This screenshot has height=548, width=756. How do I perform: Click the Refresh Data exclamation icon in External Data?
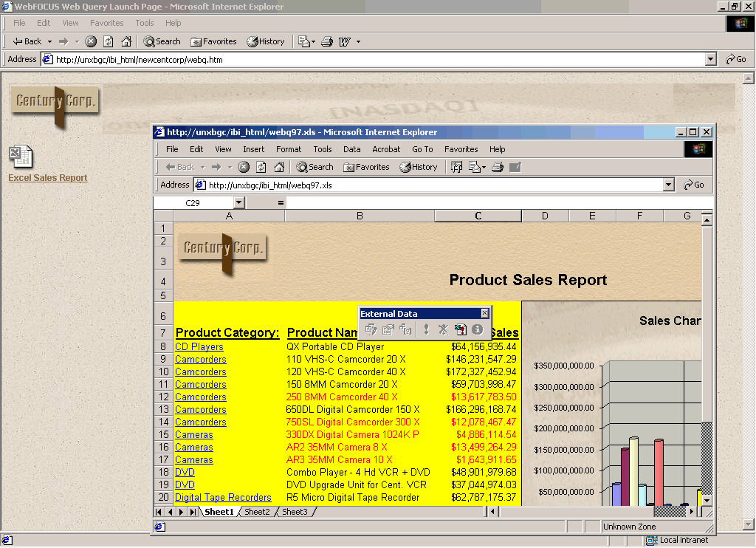click(x=426, y=329)
